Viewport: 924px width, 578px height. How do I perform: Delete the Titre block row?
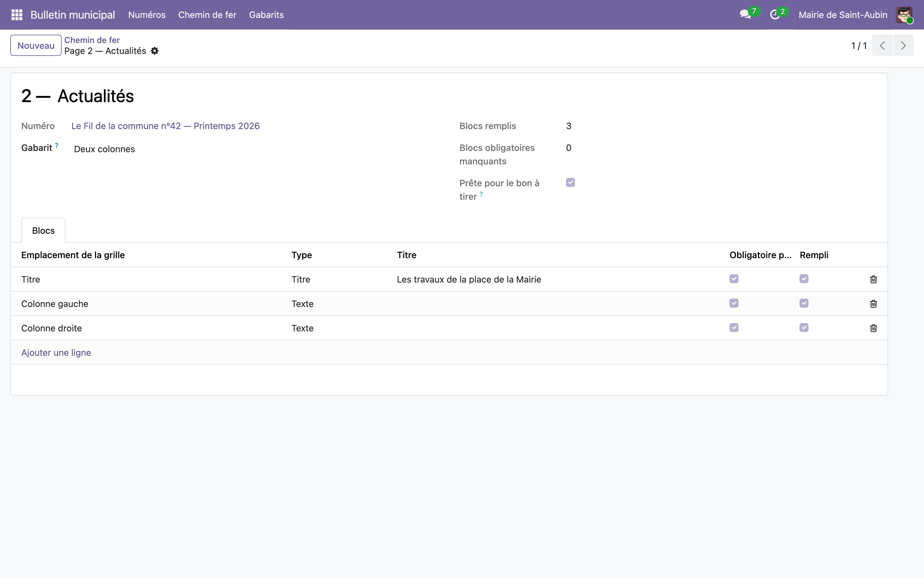pos(873,279)
